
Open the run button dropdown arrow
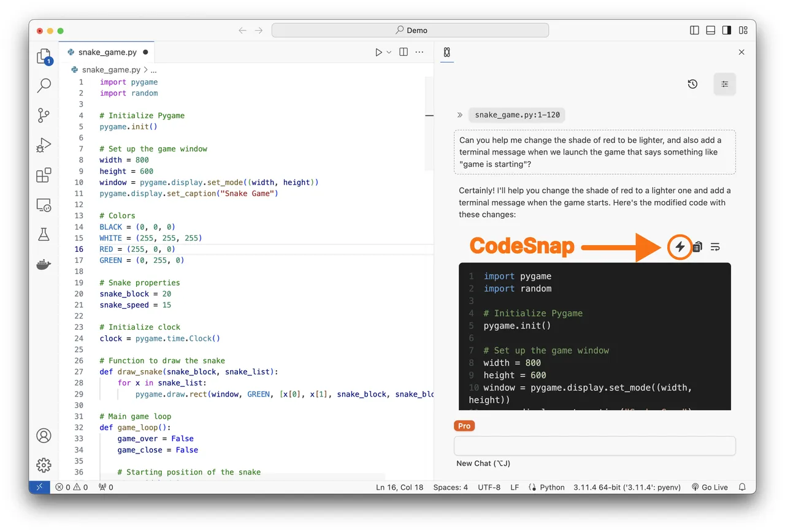click(389, 53)
